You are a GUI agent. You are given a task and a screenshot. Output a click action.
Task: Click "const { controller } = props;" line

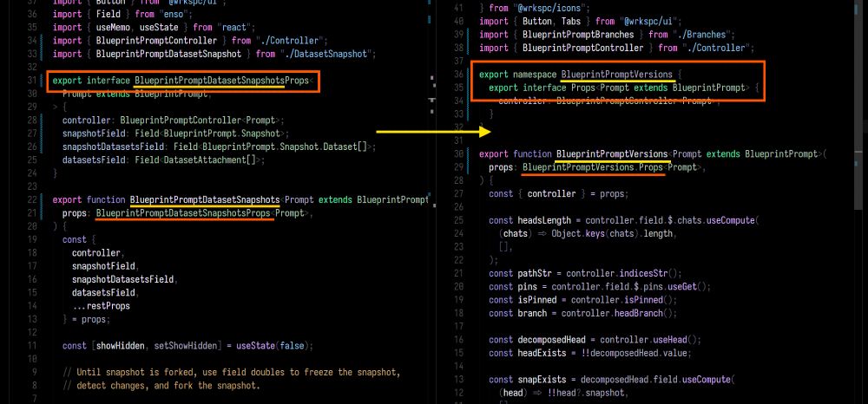[x=558, y=193]
